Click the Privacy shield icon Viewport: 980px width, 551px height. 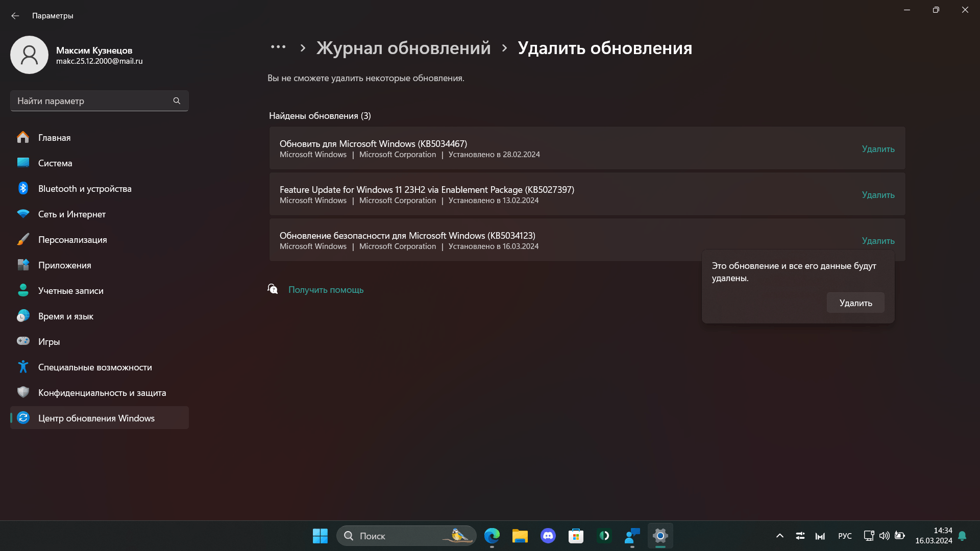click(23, 392)
